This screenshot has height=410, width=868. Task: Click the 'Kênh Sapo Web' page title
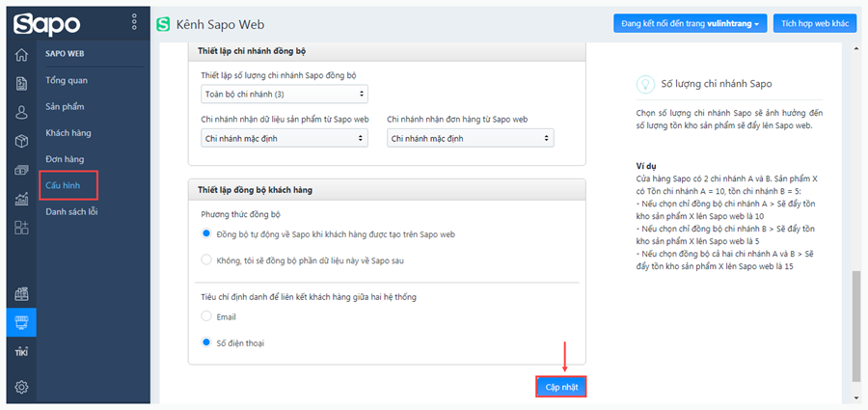[x=220, y=24]
